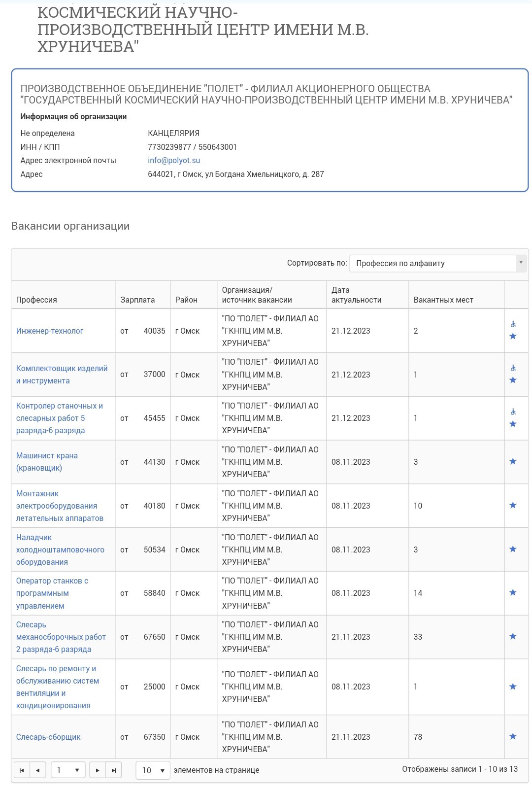Viewport: 532px width, 791px height.
Task: Open the sort dropdown Профессия по алфавиту
Action: click(x=438, y=263)
